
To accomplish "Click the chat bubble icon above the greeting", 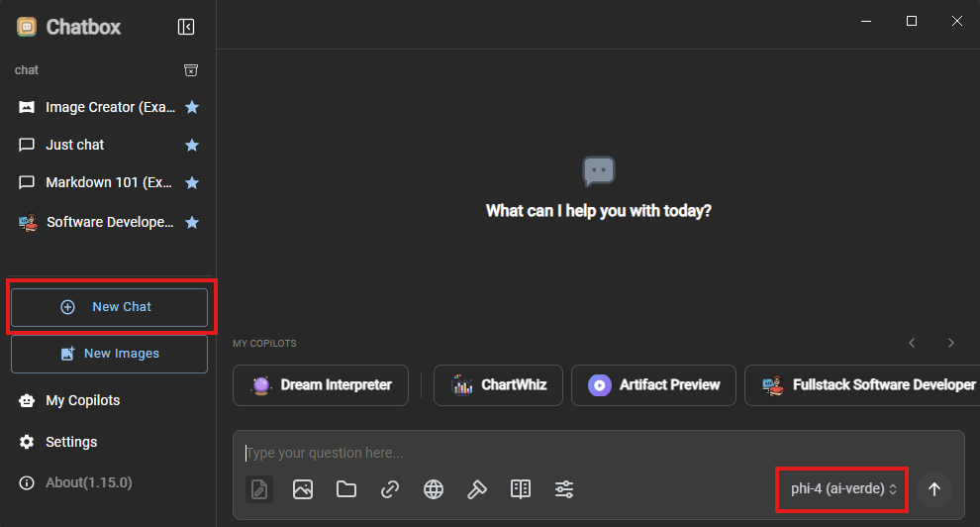I will [598, 170].
